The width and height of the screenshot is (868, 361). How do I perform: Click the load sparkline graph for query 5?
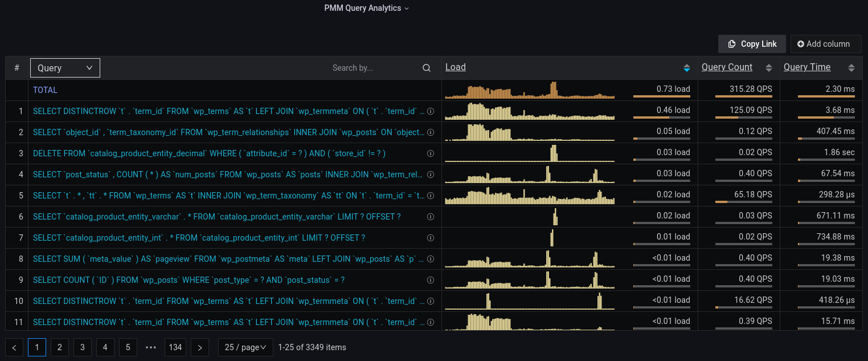(529, 196)
